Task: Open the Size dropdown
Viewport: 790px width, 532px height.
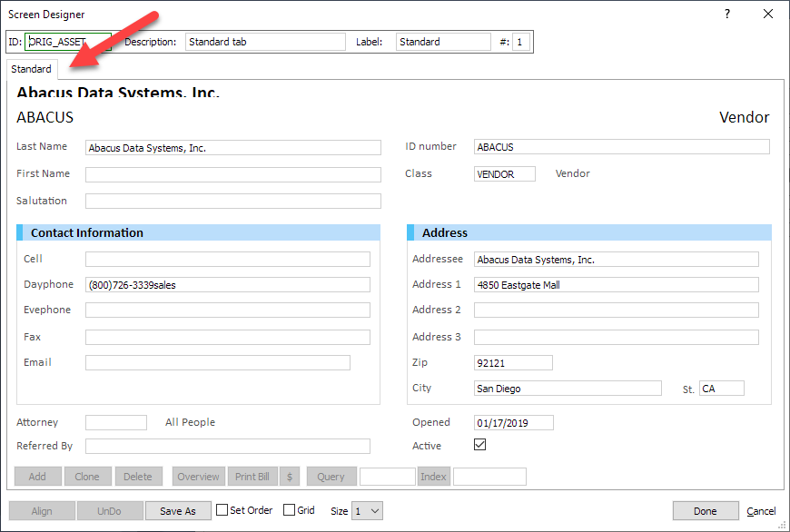Action: coord(367,511)
